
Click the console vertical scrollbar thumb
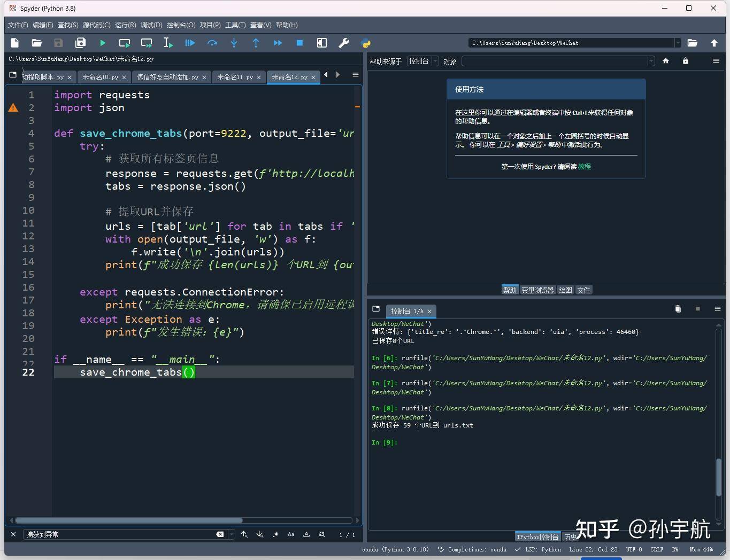coord(719,477)
